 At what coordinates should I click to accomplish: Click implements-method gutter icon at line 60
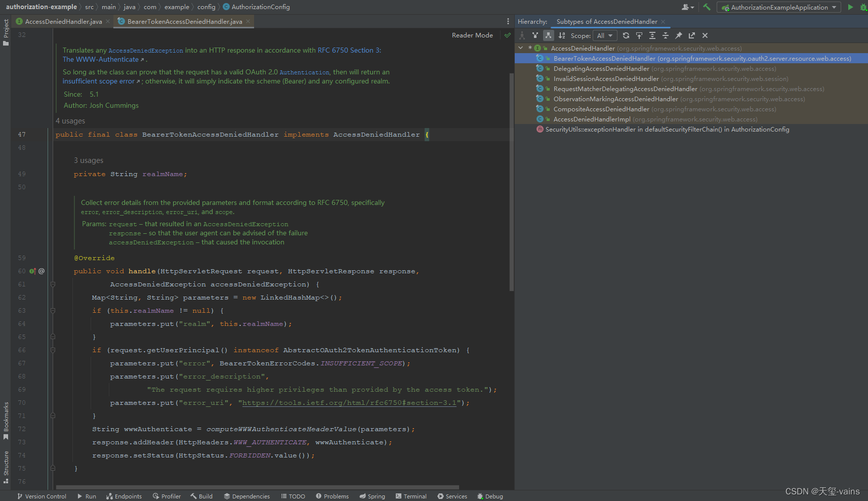(x=32, y=271)
